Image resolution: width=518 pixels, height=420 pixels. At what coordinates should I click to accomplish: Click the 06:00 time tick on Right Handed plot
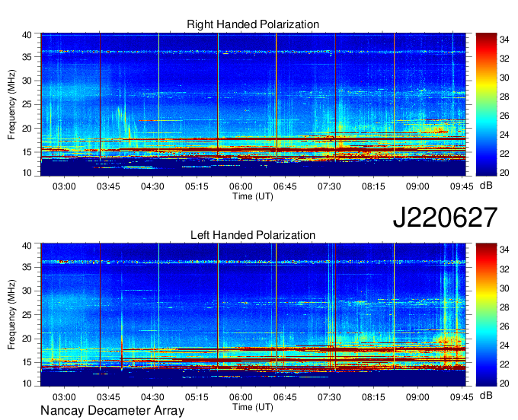click(241, 186)
